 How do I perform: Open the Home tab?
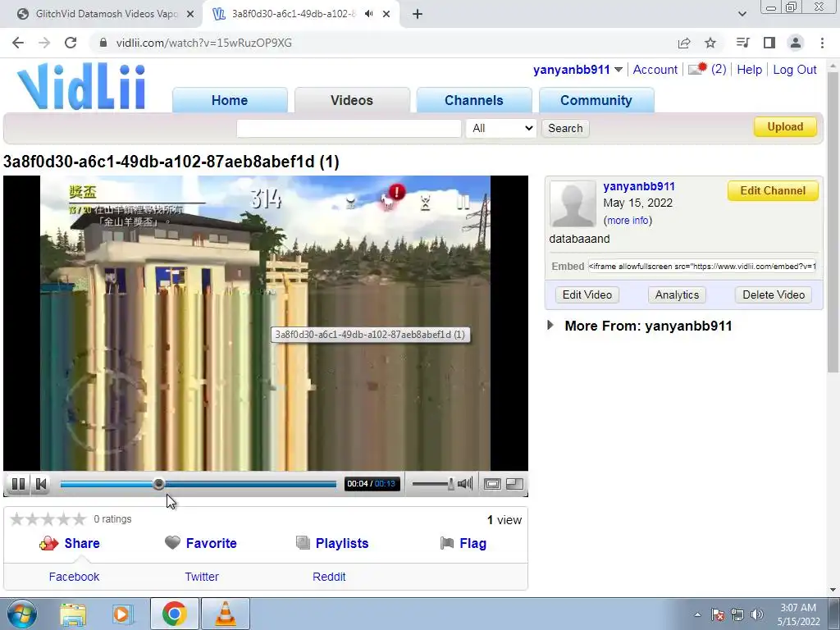pyautogui.click(x=230, y=100)
